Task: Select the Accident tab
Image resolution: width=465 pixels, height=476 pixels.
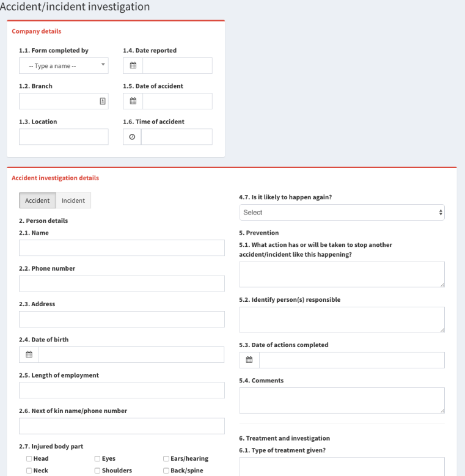Action: (x=37, y=200)
